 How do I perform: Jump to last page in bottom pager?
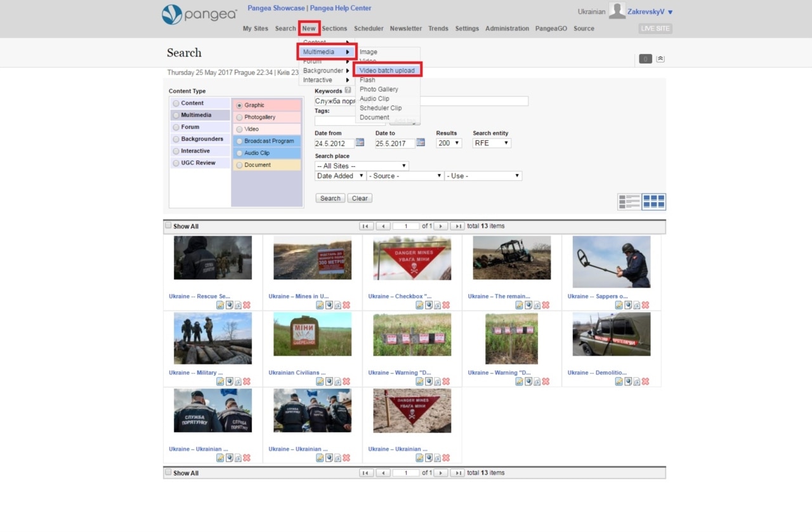tap(457, 473)
